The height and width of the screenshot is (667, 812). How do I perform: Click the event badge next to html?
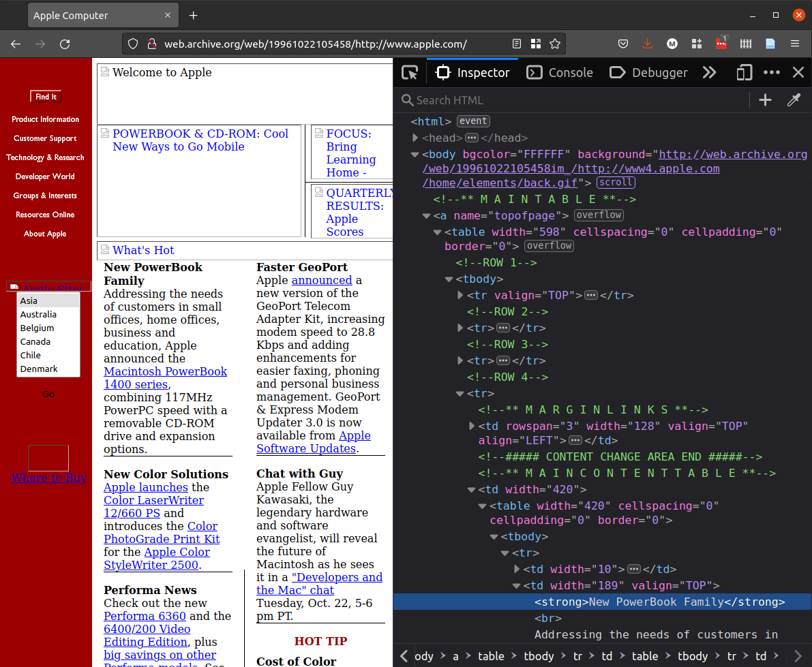click(473, 121)
